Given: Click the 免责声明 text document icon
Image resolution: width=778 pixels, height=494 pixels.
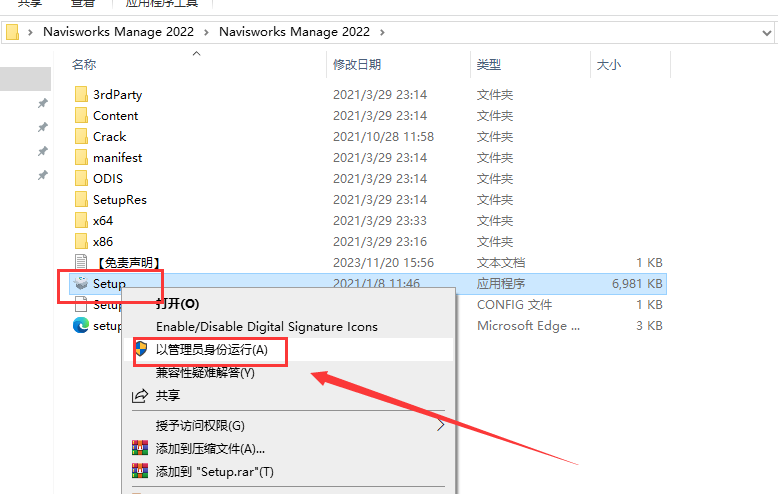Looking at the screenshot, I should point(81,262).
